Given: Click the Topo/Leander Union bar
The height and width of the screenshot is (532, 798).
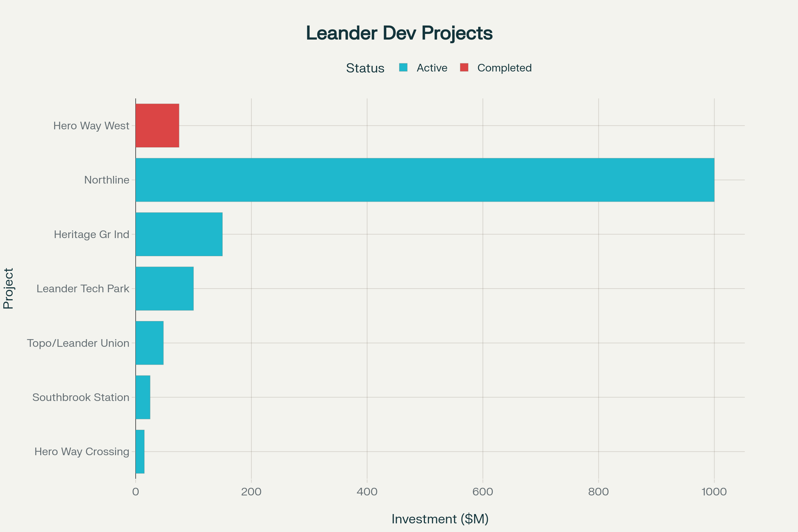Looking at the screenshot, I should point(149,343).
